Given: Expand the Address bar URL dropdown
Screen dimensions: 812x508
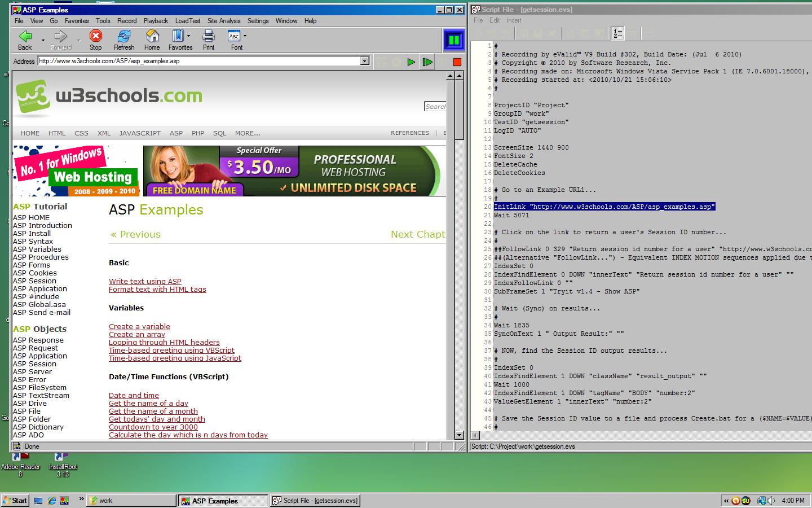Looking at the screenshot, I should pos(365,61).
